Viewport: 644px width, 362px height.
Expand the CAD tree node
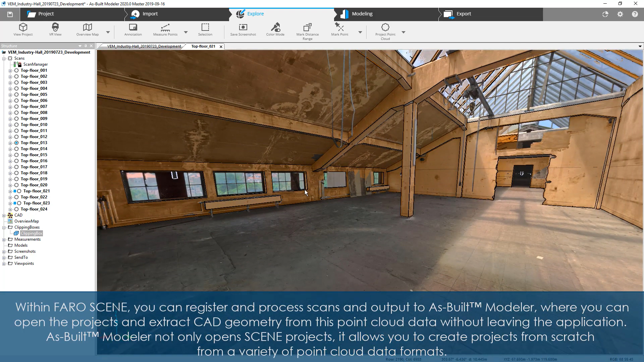tap(4, 215)
